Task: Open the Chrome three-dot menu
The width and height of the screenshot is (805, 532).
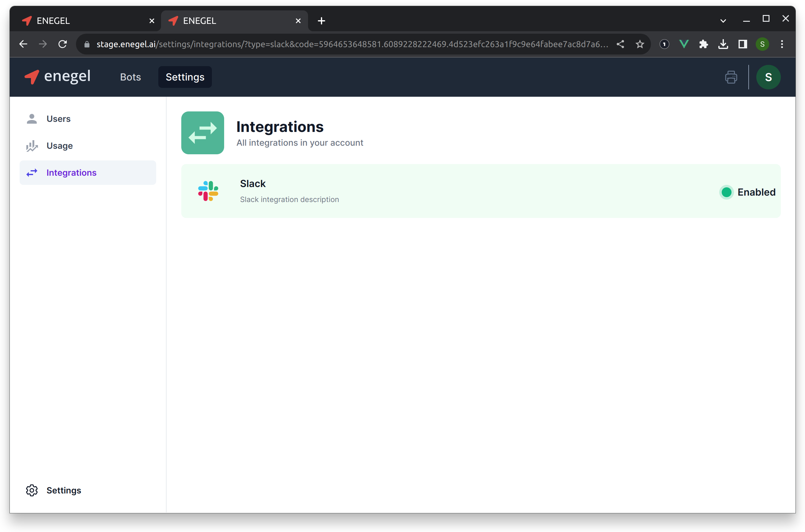Action: pyautogui.click(x=782, y=44)
